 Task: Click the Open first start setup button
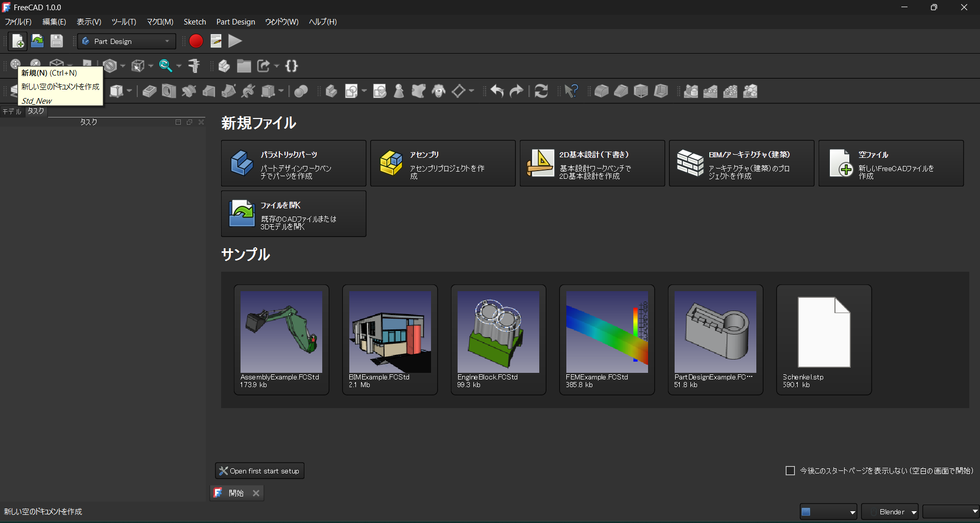pyautogui.click(x=259, y=471)
